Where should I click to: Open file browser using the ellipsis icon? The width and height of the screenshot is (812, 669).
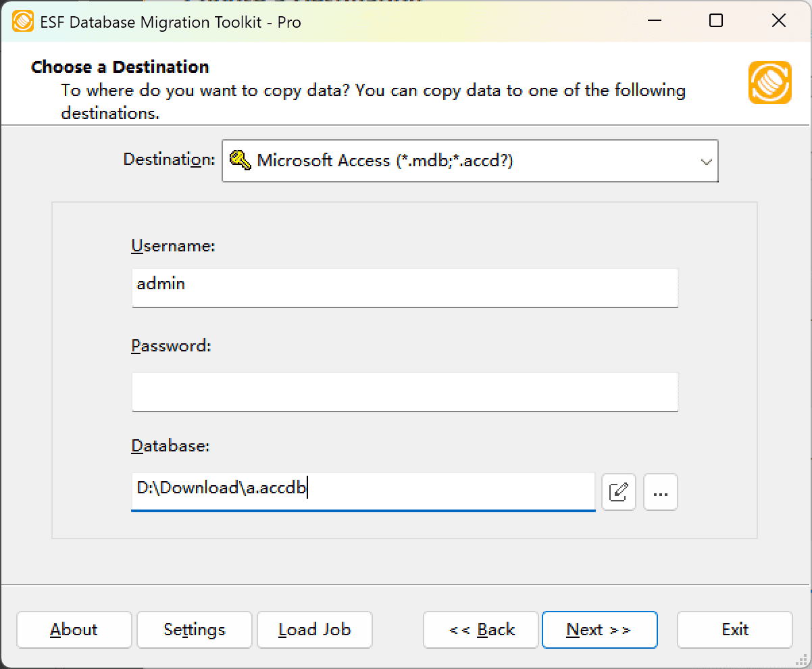660,492
